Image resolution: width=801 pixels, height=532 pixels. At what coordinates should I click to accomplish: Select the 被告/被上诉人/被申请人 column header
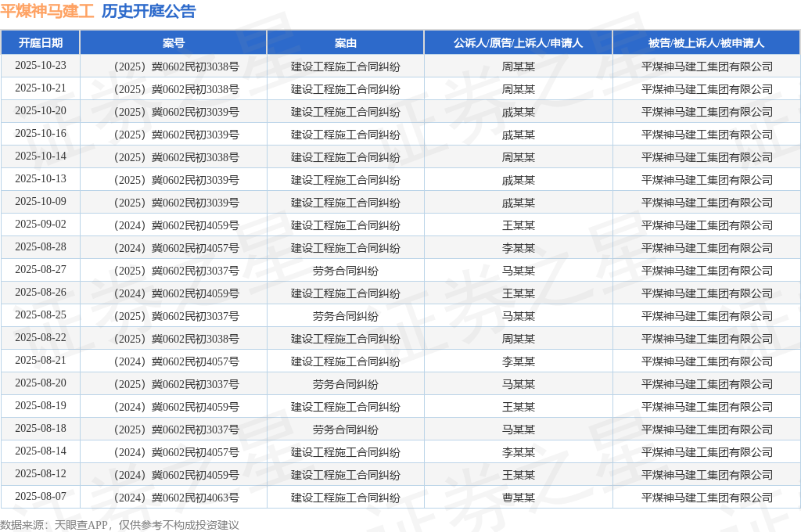(706, 43)
